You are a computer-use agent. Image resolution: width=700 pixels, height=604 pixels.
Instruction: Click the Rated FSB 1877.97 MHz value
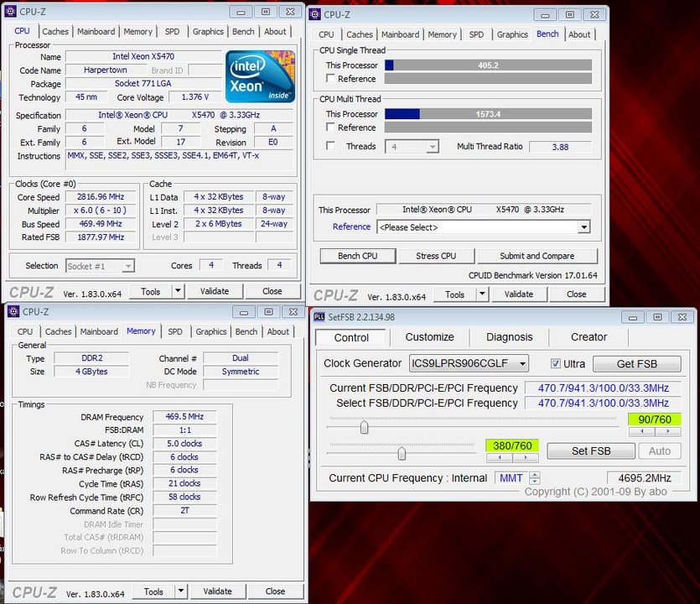[x=101, y=237]
